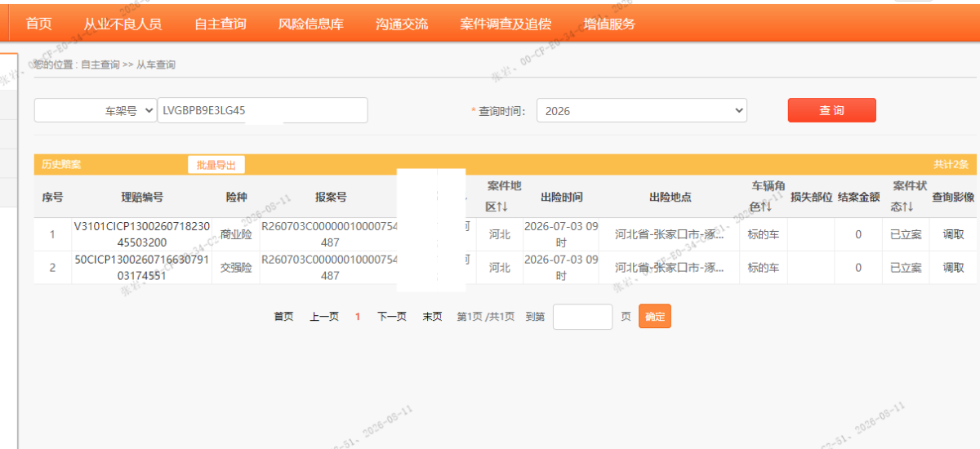Select 标的车 cell in row 2
Viewport: 980px width, 449px height.
(764, 268)
